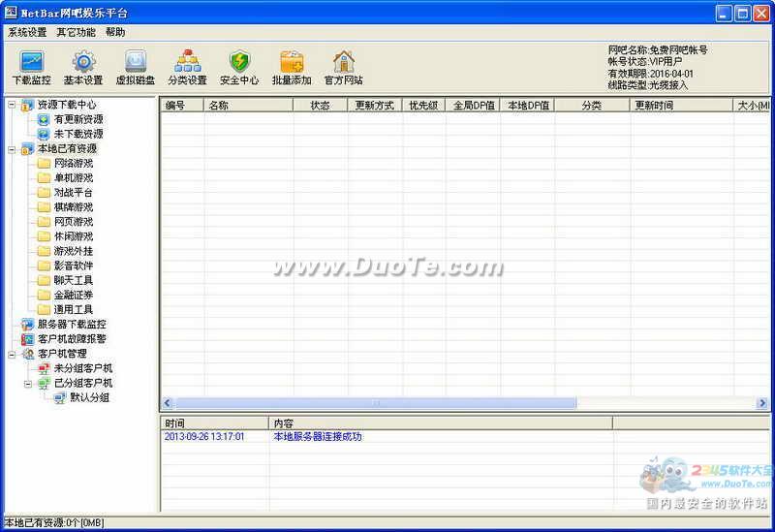Click the scrollbar left arrow
Image resolution: width=775 pixels, height=532 pixels.
[x=167, y=403]
